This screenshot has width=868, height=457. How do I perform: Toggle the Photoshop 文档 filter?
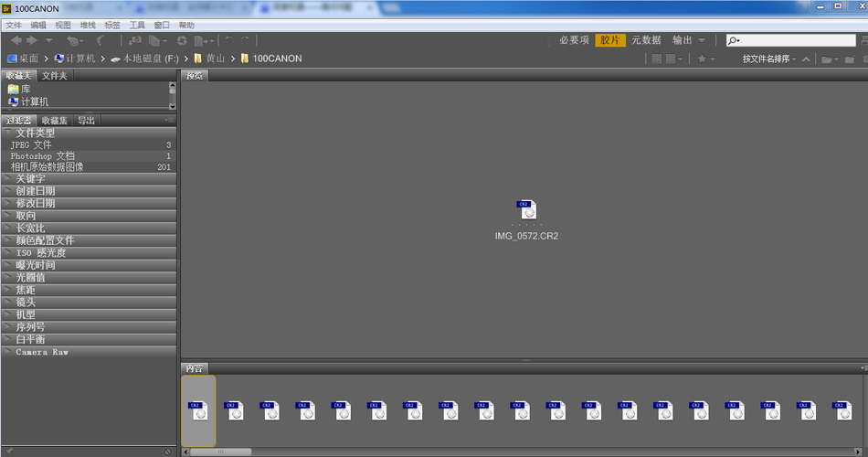[90, 155]
